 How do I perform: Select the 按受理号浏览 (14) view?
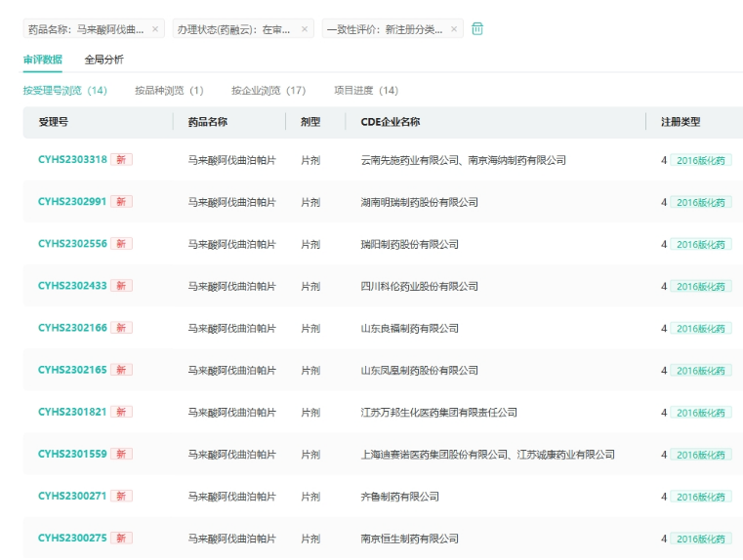pos(65,91)
